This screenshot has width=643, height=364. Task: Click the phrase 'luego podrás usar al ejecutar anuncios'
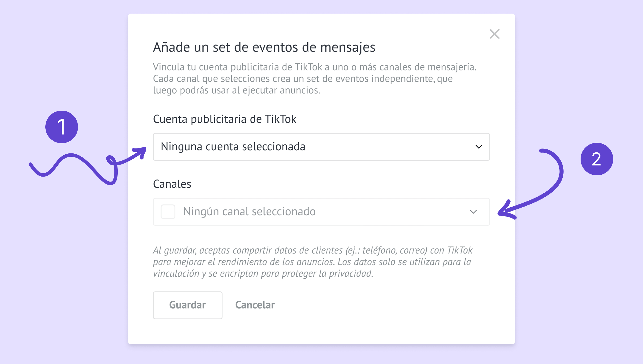(x=236, y=90)
